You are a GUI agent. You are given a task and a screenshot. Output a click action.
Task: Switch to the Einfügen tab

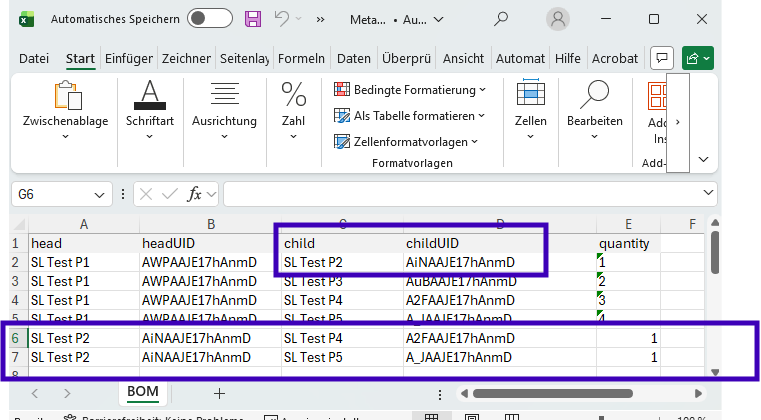(129, 59)
